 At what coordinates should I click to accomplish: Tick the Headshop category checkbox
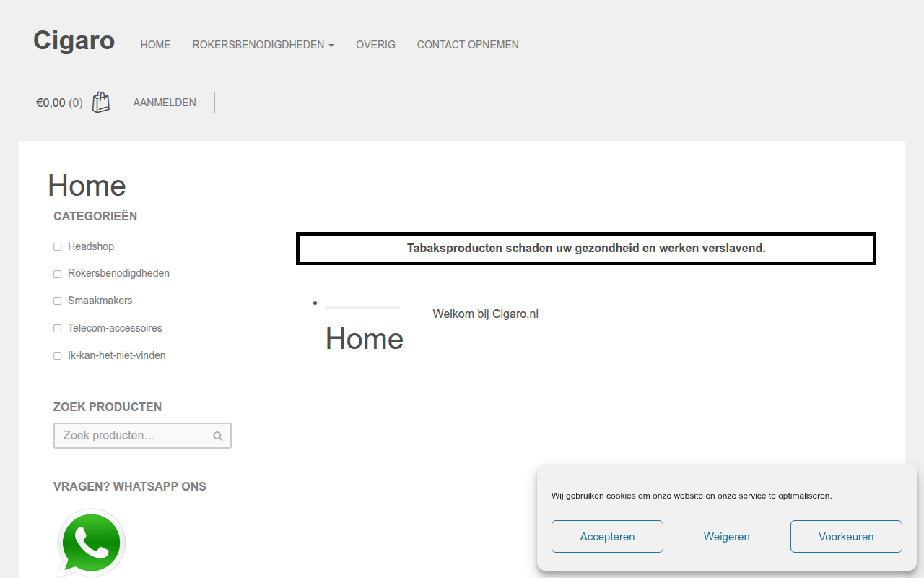58,247
